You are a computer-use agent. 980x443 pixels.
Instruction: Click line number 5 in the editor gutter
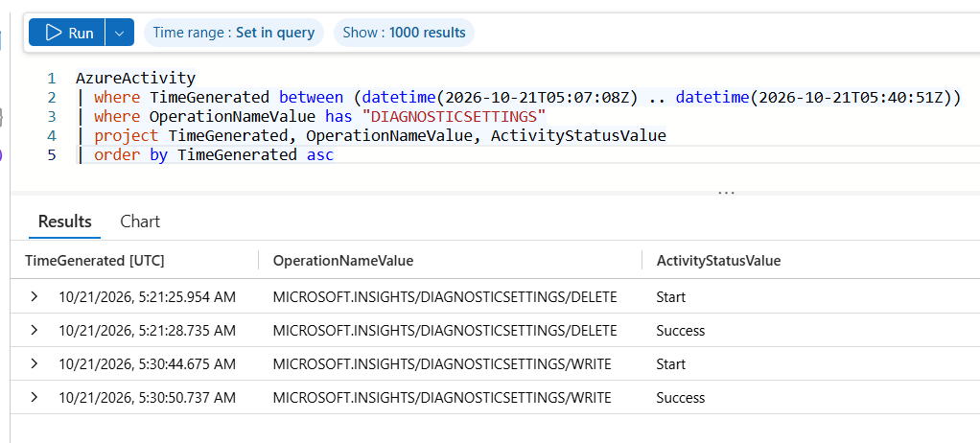click(x=51, y=155)
